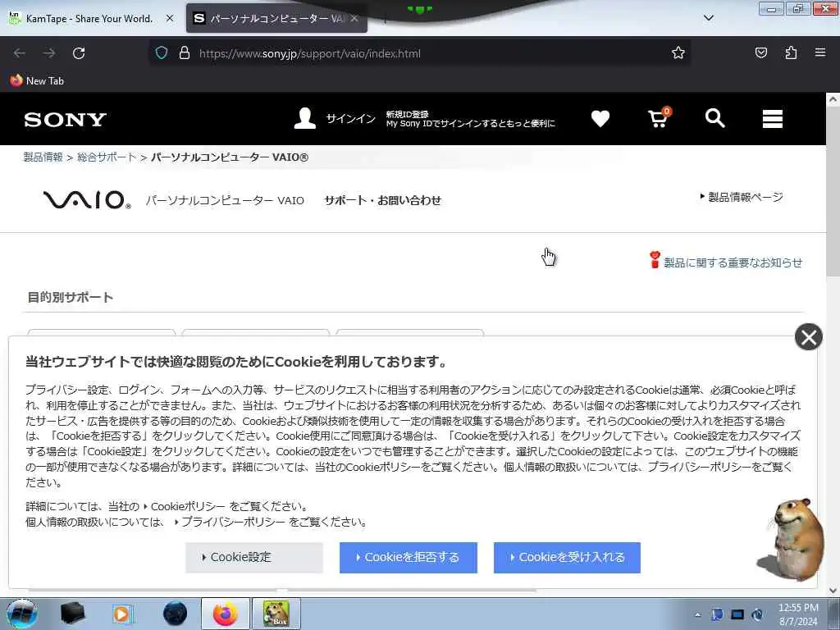840x630 pixels.
Task: Close the cookie banner with X
Action: pyautogui.click(x=808, y=337)
